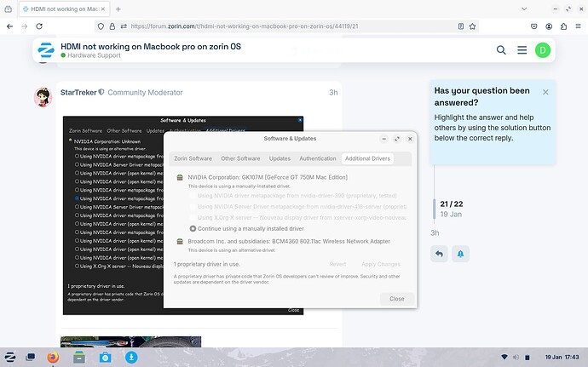Viewport: 588px width, 367px height.
Task: Go back to the previous page
Action: coord(9,26)
